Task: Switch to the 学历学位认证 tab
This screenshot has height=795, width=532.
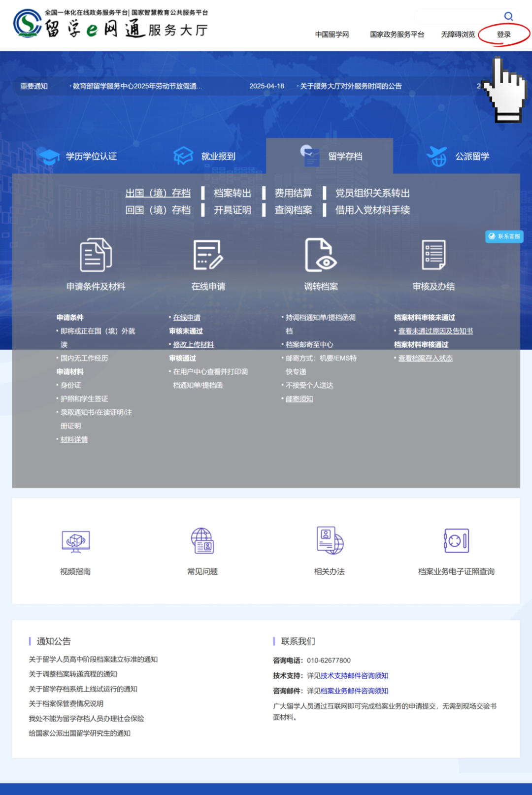Action: [79, 156]
